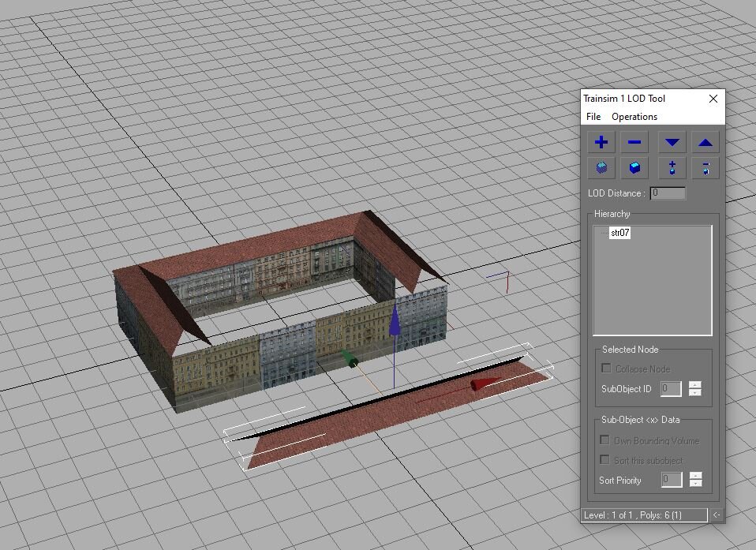Click the solid blue cube icon
The width and height of the screenshot is (756, 550).
tap(634, 168)
